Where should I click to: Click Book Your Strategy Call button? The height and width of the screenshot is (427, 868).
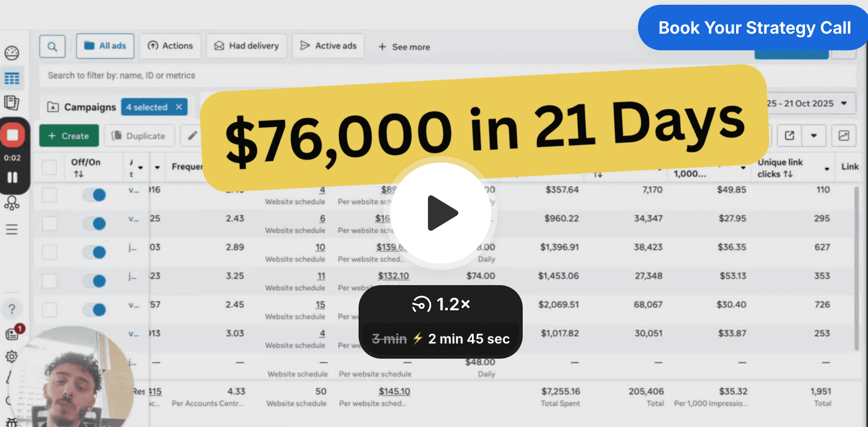[x=754, y=28]
